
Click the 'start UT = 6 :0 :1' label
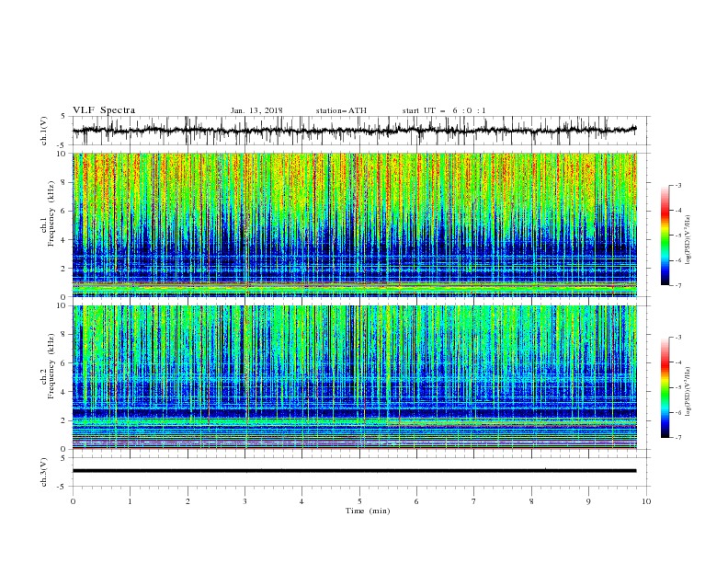coord(444,110)
